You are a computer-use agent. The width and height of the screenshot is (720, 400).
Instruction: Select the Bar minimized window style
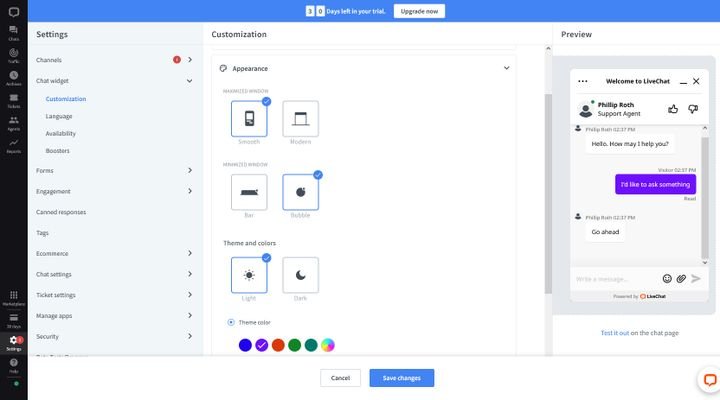249,192
